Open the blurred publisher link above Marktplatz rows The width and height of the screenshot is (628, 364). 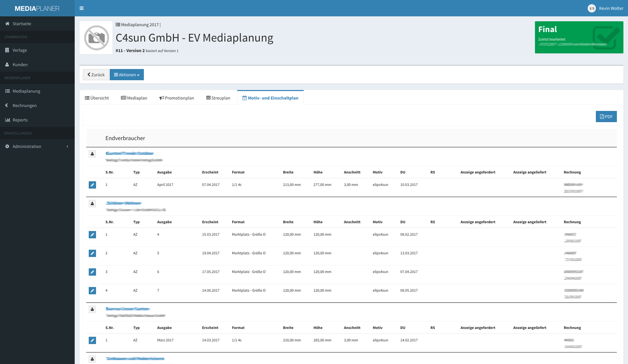123,203
